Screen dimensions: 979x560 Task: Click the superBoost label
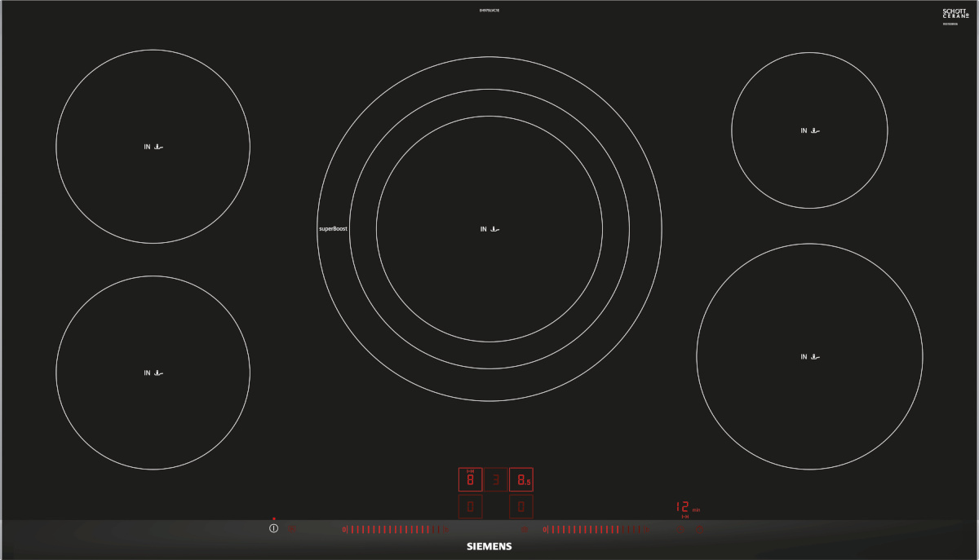(333, 229)
